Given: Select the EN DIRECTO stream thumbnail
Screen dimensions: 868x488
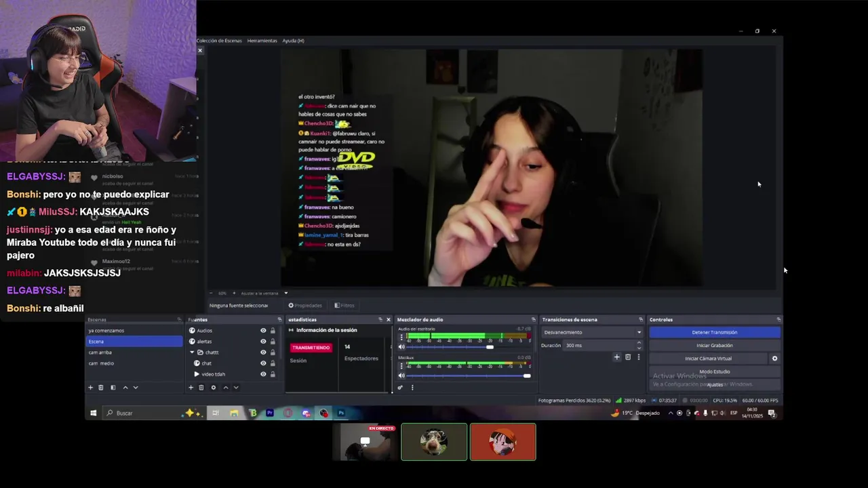Looking at the screenshot, I should [x=365, y=442].
